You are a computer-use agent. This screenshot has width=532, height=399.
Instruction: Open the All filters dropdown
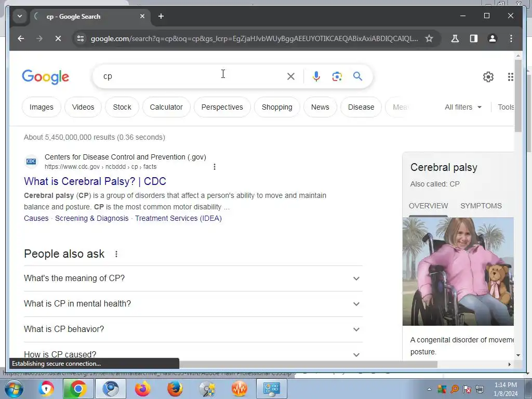[x=463, y=107]
